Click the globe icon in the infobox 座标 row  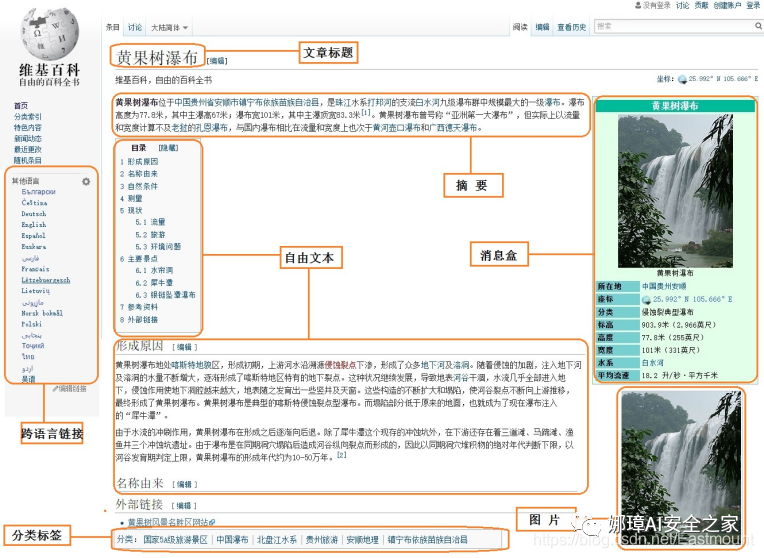646,299
